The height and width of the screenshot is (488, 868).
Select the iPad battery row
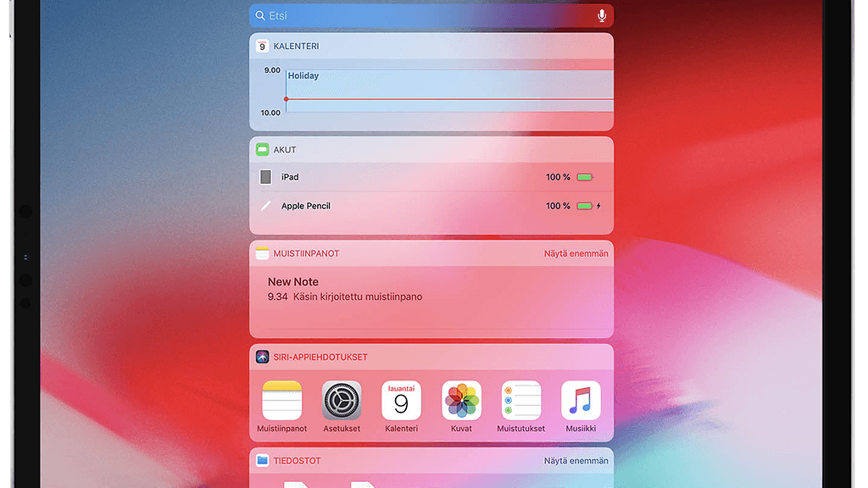tap(431, 177)
